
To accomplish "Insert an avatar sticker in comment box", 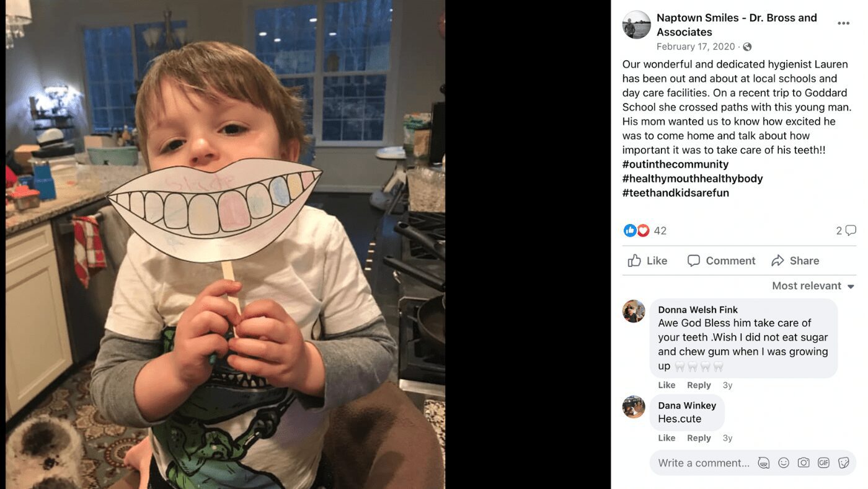I will [x=764, y=463].
